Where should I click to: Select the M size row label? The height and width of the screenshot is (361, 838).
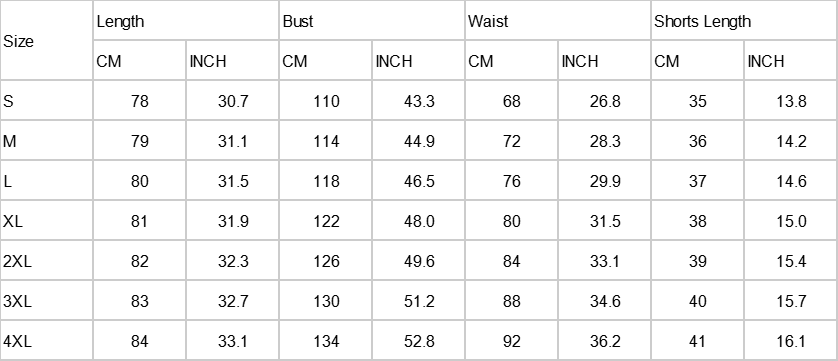tap(46, 141)
